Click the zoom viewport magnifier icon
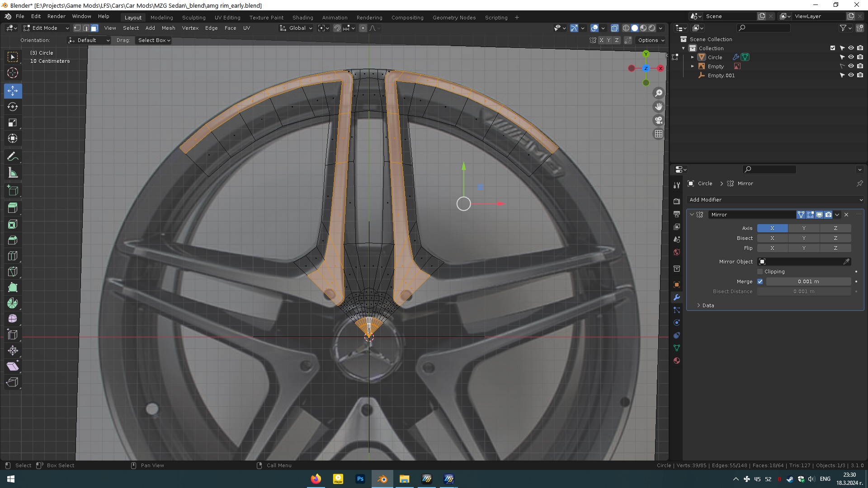 click(x=659, y=93)
